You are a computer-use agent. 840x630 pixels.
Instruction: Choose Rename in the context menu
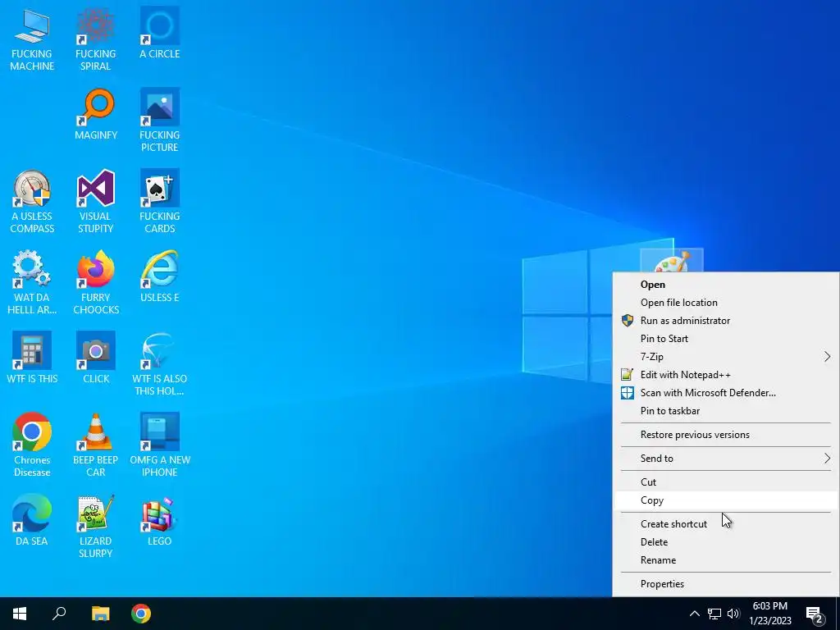725,560
